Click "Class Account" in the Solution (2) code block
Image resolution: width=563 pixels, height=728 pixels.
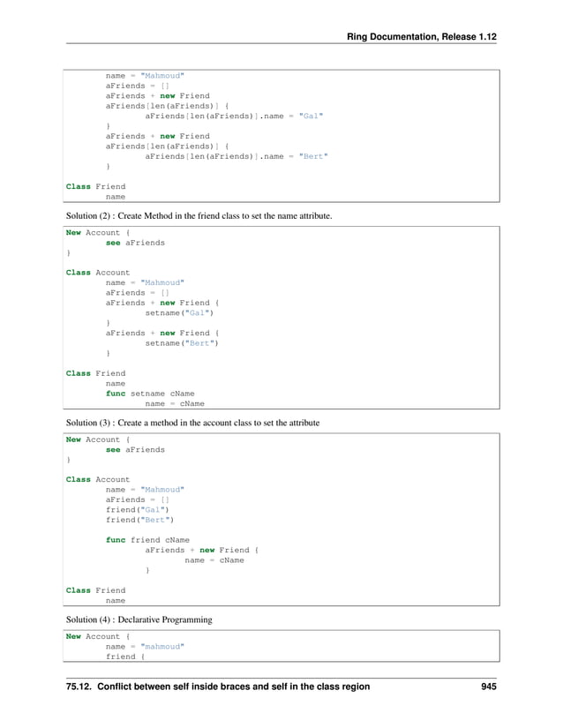pos(98,273)
